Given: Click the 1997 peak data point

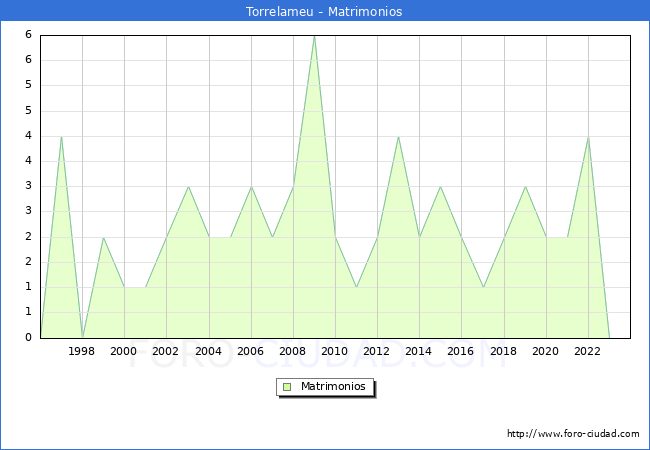Looking at the screenshot, I should tap(61, 137).
